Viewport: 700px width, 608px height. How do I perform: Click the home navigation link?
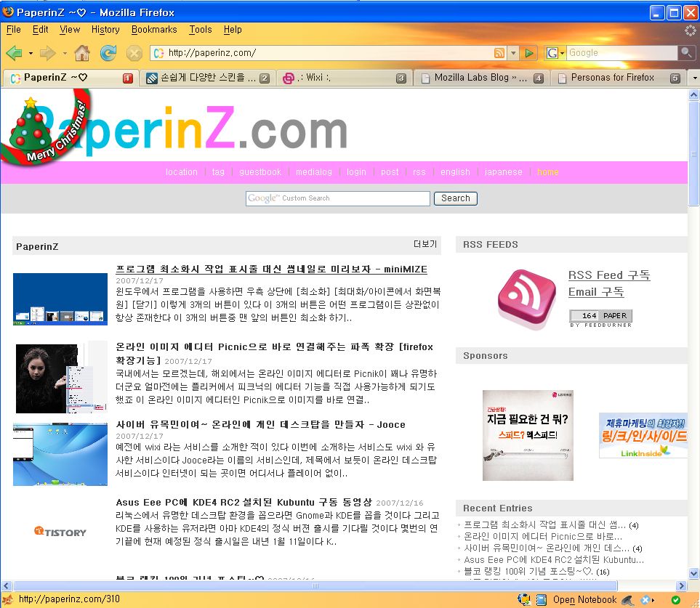[x=548, y=172]
